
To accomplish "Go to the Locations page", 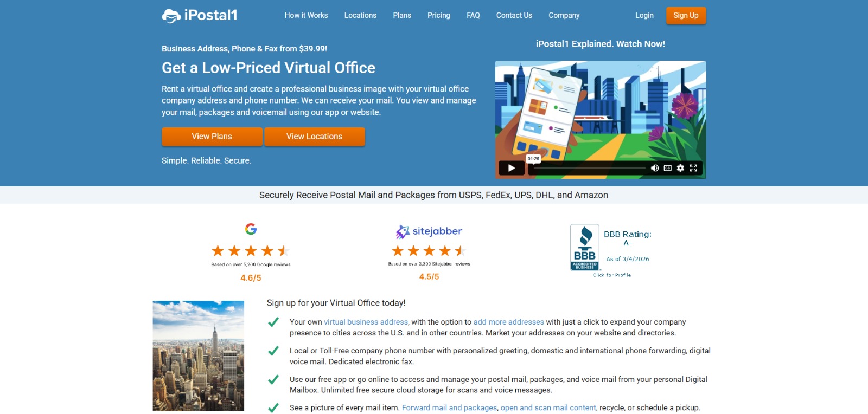I will click(360, 15).
